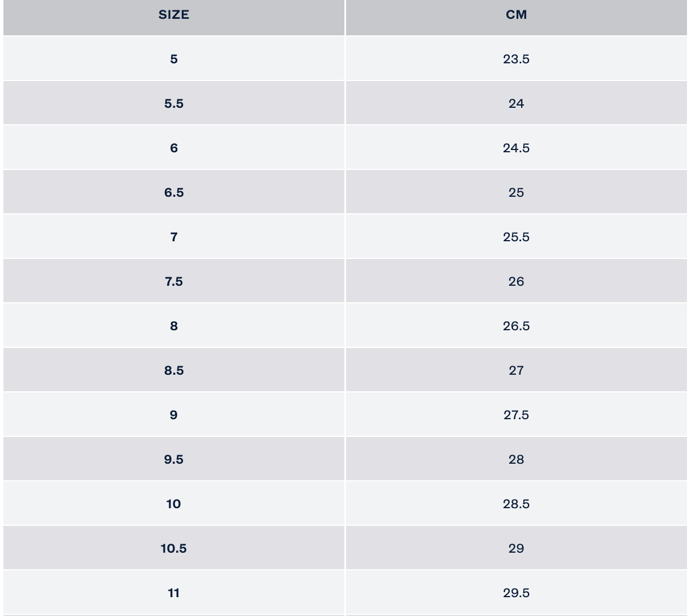Click the size 9.5 row label
This screenshot has width=691, height=616.
click(174, 459)
